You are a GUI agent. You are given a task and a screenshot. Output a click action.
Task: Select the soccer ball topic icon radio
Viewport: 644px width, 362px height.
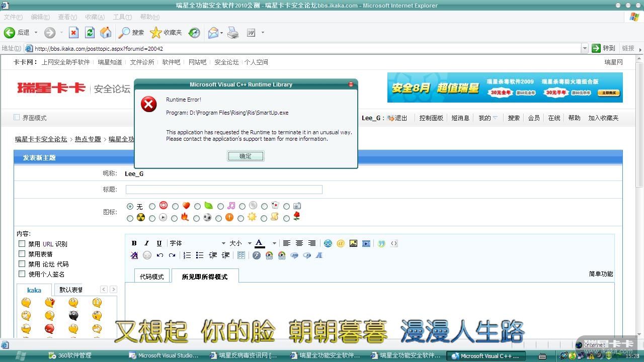pyautogui.click(x=196, y=218)
